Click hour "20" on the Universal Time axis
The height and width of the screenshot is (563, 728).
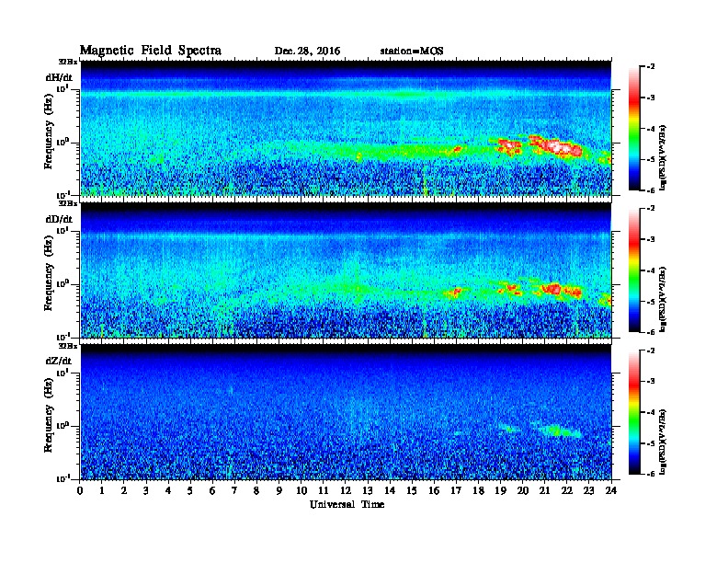pos(522,490)
